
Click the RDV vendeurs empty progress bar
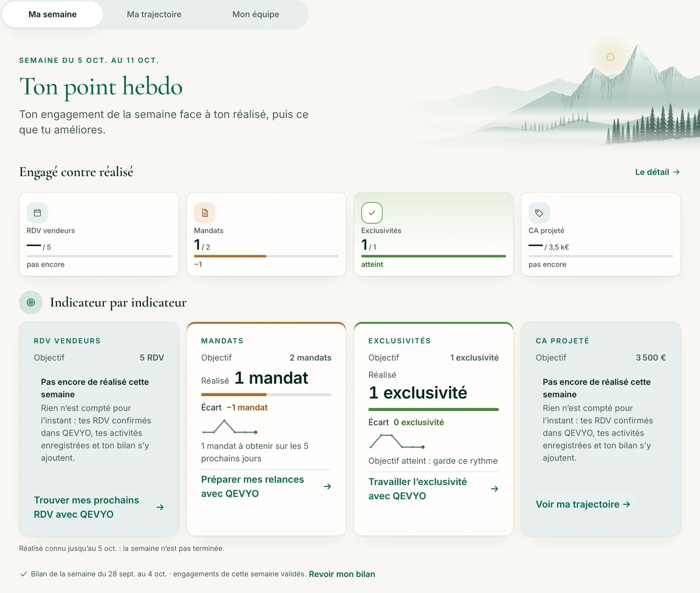99,256
